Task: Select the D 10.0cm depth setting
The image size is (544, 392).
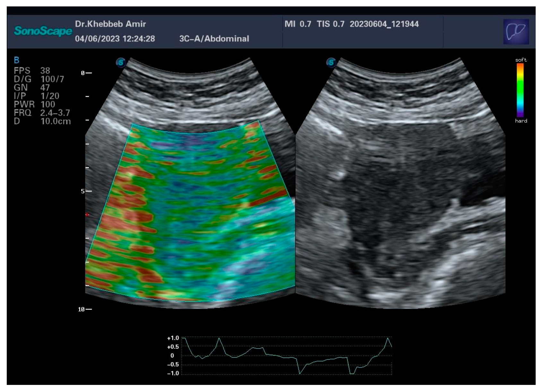Action: tap(42, 121)
